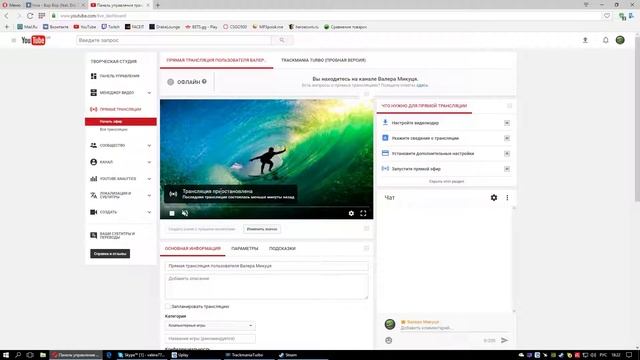Toggle the Установите дополнительные настройки checklist box
640x360 pixels.
[x=507, y=153]
